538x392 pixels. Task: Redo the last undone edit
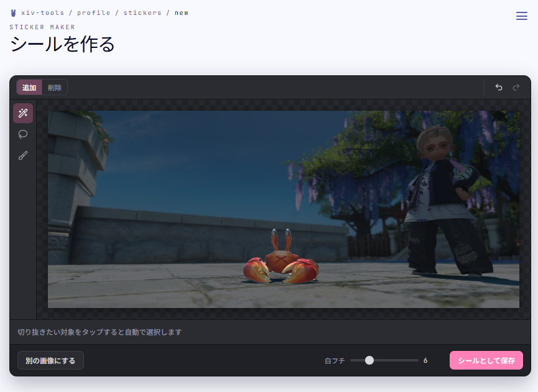(516, 87)
